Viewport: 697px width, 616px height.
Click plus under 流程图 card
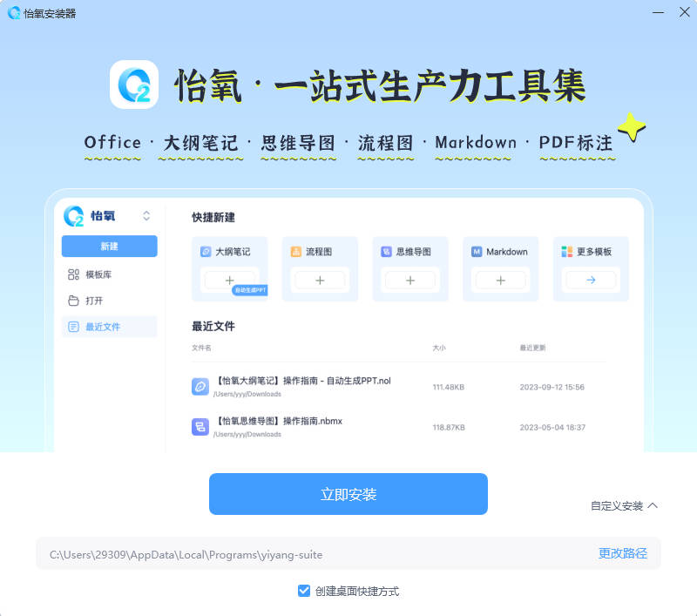pos(320,280)
